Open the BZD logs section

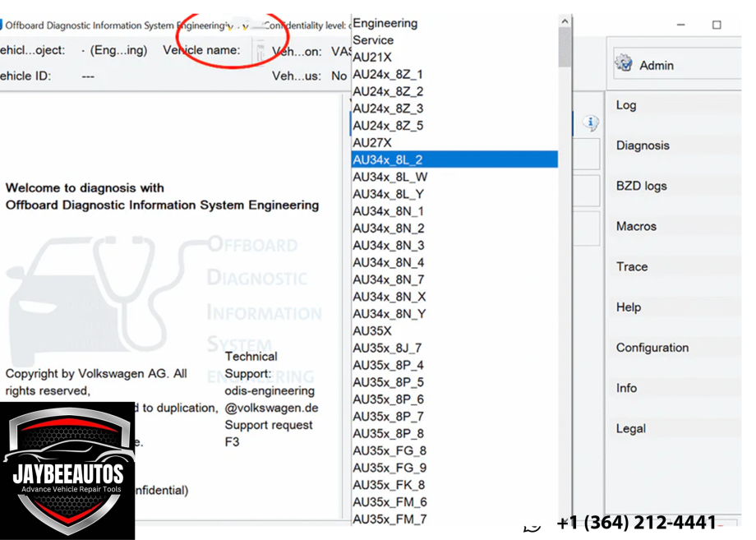641,186
